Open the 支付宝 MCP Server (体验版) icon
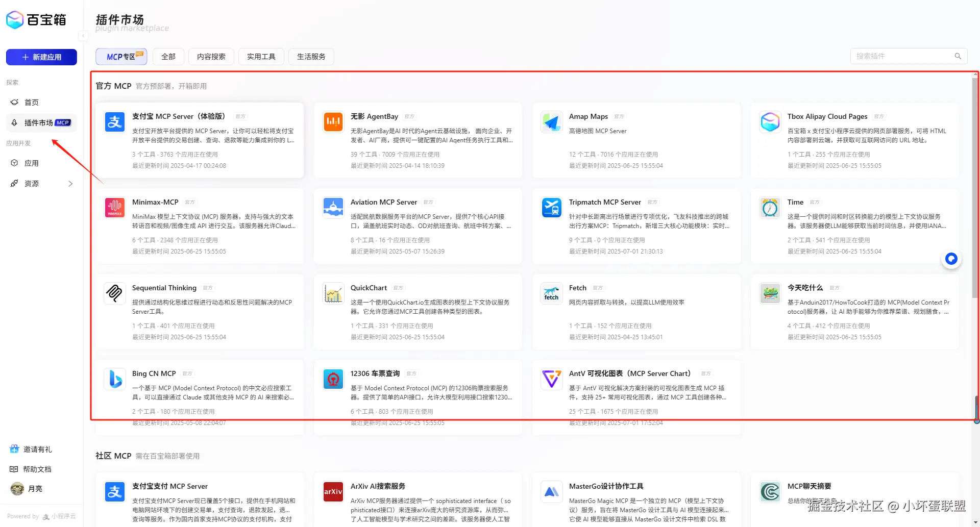 [x=115, y=122]
